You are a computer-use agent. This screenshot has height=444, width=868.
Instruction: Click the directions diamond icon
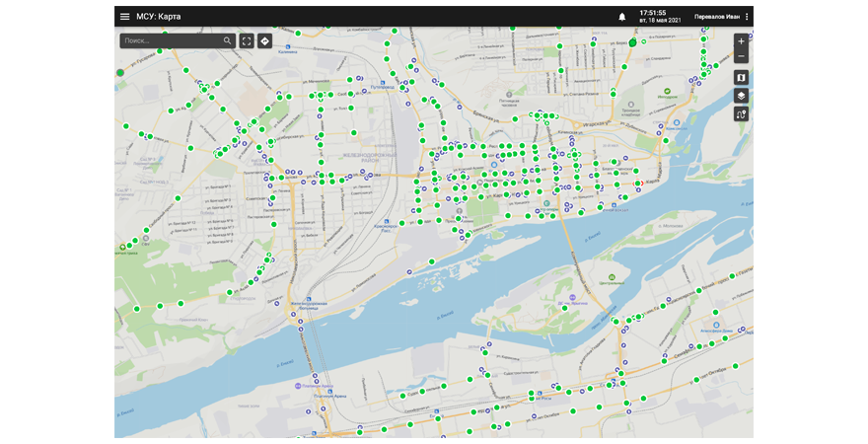[265, 41]
